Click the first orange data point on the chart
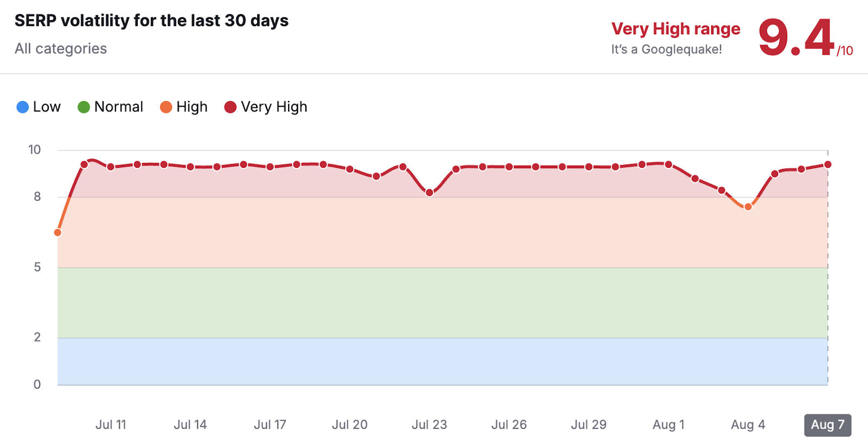This screenshot has height=448, width=868. coord(58,232)
